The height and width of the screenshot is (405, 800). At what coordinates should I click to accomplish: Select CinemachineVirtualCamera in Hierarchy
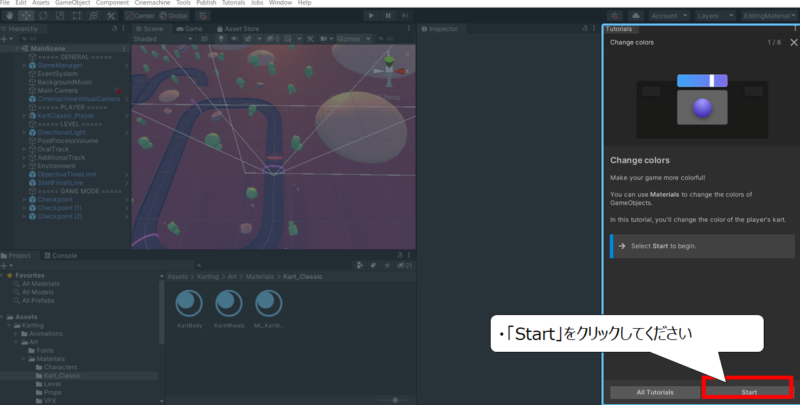click(79, 99)
